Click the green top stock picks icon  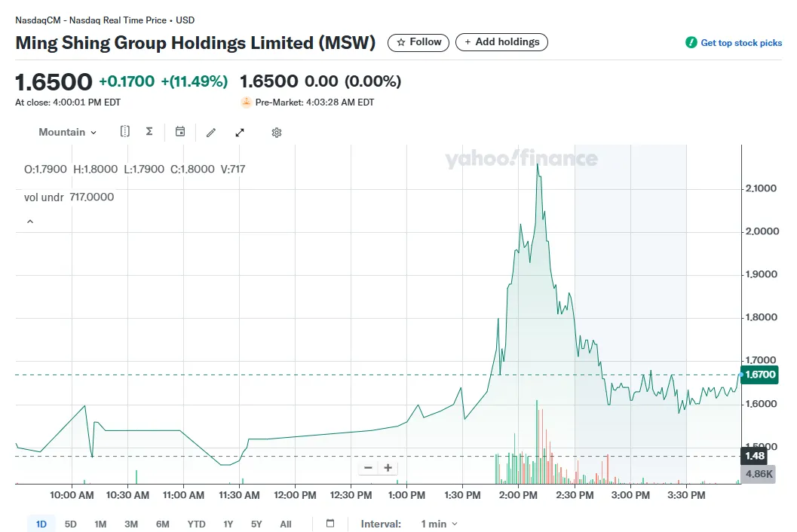tap(691, 43)
